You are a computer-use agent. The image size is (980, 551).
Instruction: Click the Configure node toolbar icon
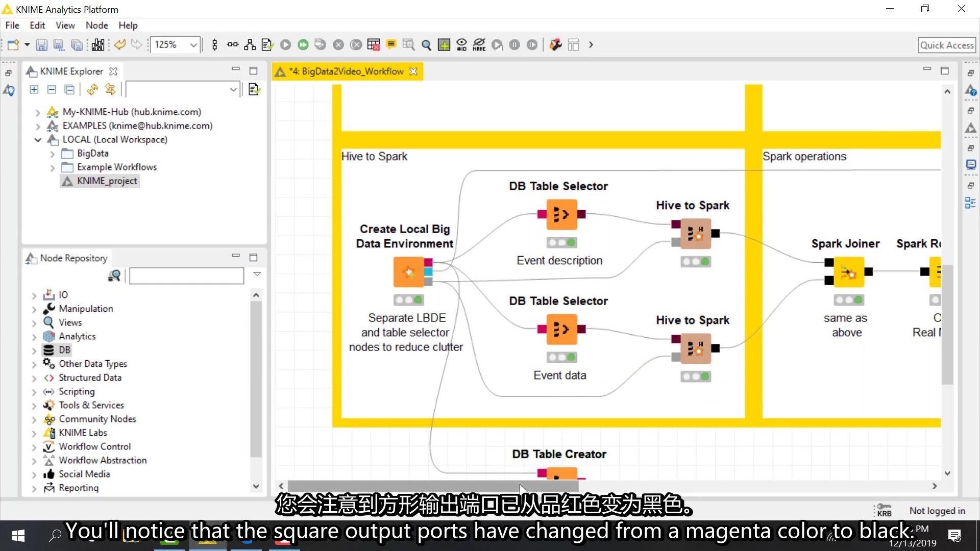tap(267, 45)
